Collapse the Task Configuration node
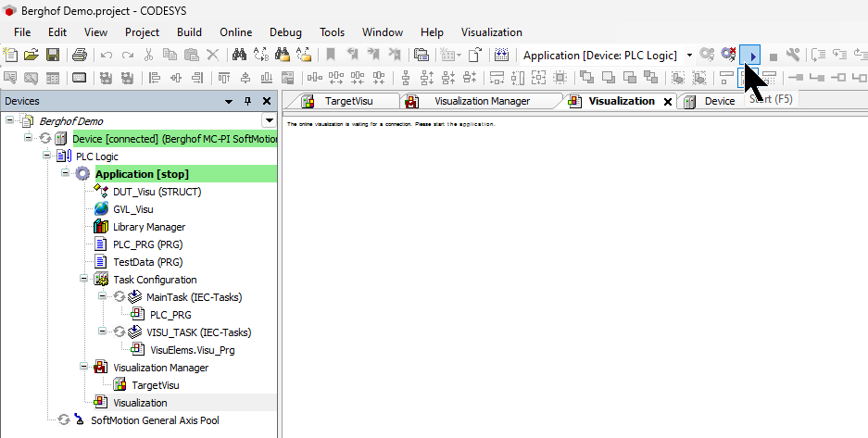The width and height of the screenshot is (868, 438). coord(83,278)
